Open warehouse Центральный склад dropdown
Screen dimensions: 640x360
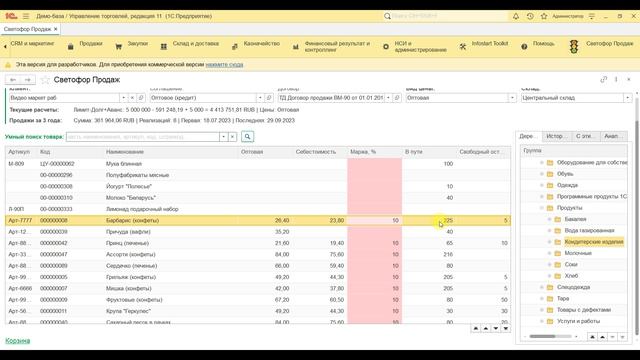(627, 98)
